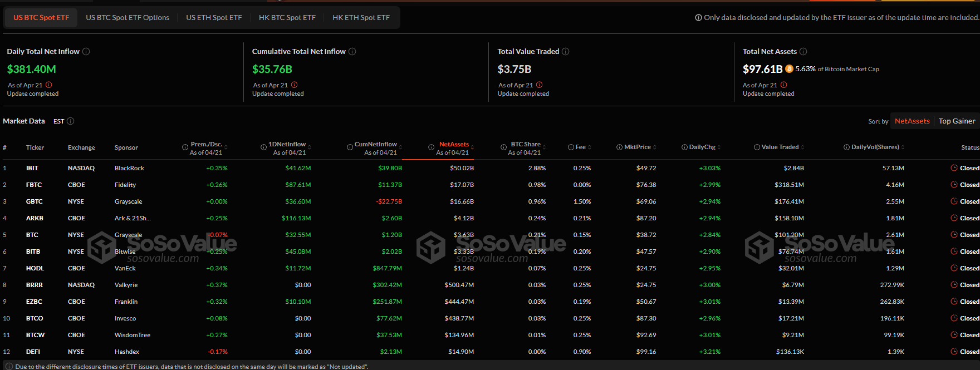Open HK ETH Spot ETF tab
This screenshot has height=370, width=980.
(361, 18)
